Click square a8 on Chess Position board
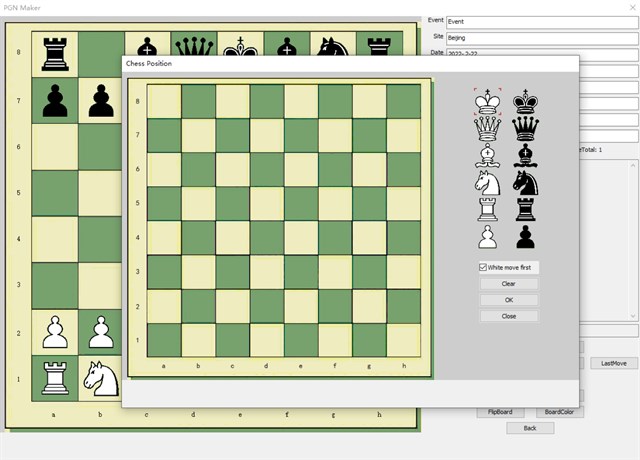Screen dimensions: 640x460 point(164,101)
